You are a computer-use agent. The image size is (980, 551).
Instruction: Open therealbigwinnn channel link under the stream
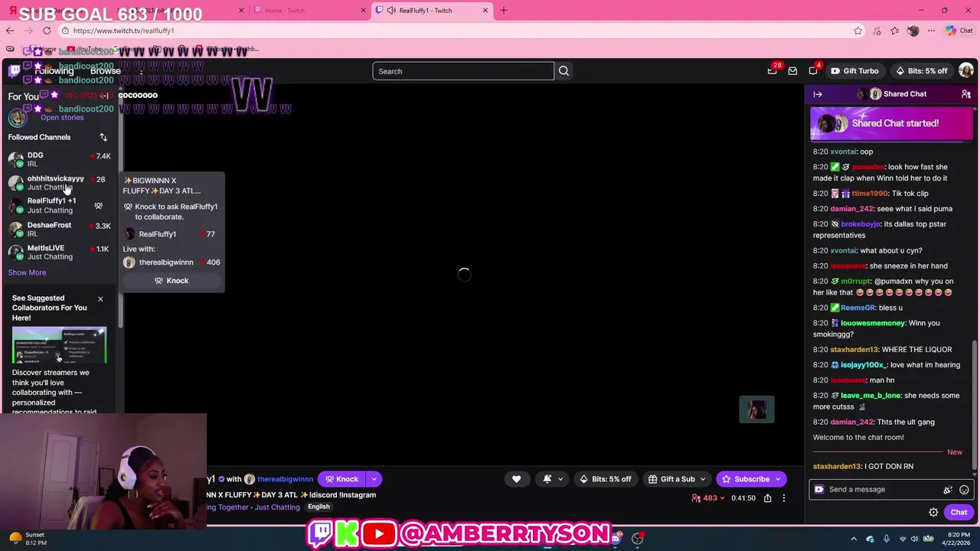pyautogui.click(x=285, y=479)
